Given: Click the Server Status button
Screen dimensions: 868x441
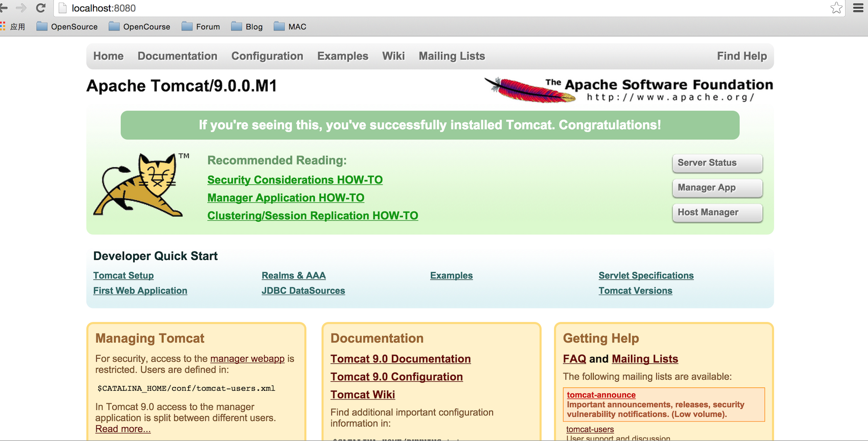Looking at the screenshot, I should coord(717,163).
